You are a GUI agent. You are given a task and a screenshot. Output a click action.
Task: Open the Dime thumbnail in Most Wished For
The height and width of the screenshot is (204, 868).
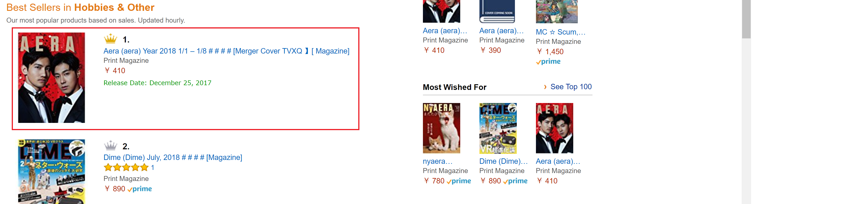(498, 128)
